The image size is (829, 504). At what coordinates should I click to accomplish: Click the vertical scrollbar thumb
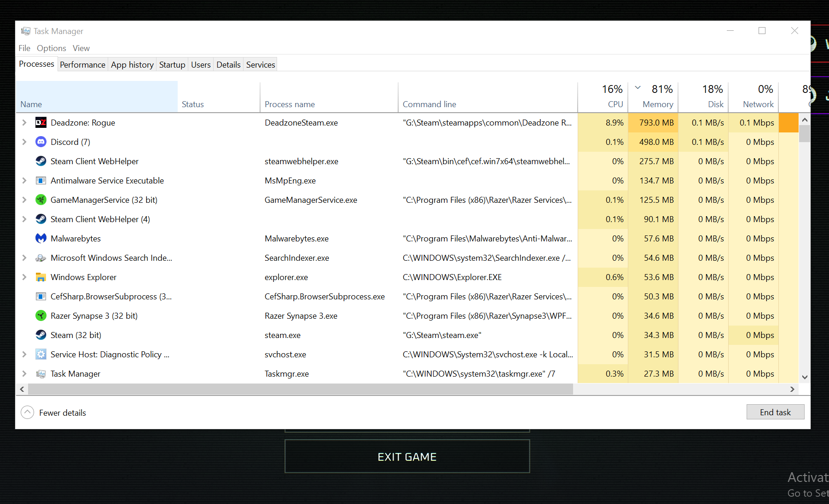[x=805, y=134]
